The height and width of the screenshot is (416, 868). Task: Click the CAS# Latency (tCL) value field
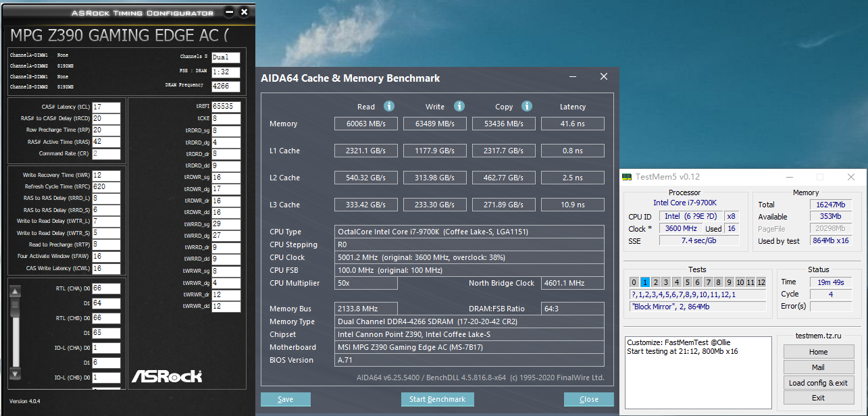(x=106, y=107)
